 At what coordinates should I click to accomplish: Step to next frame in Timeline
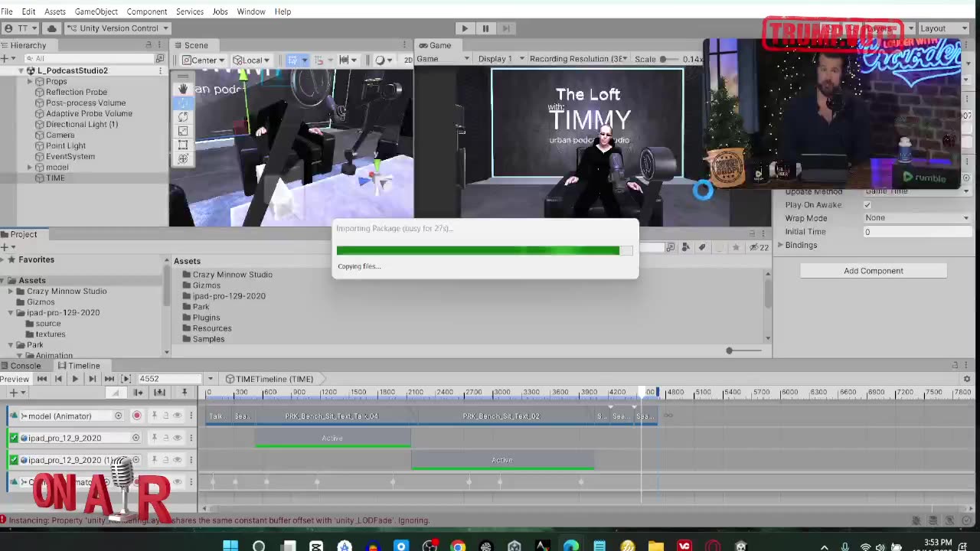pos(92,379)
